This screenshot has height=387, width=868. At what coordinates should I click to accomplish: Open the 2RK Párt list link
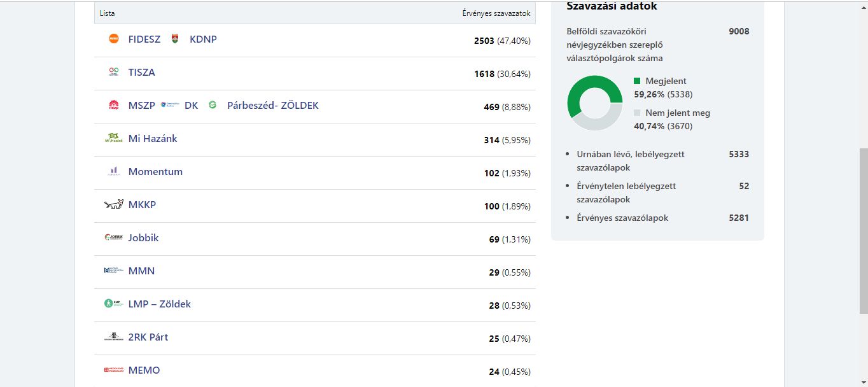tap(148, 337)
